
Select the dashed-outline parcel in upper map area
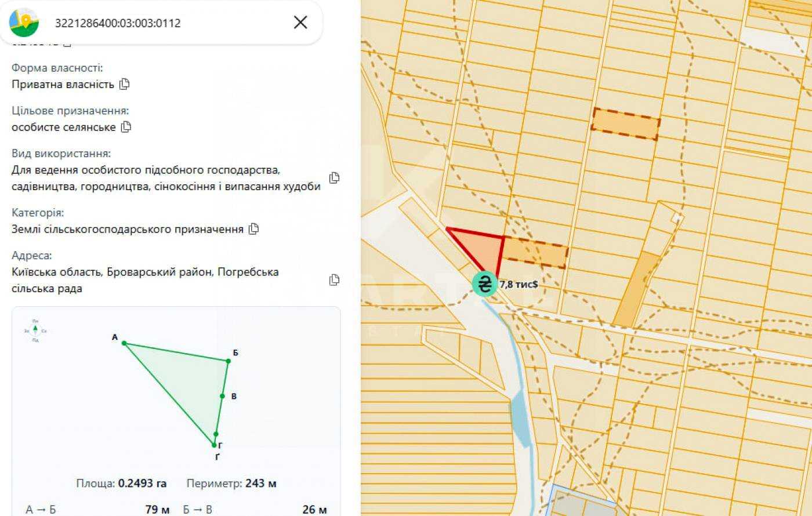coord(625,123)
